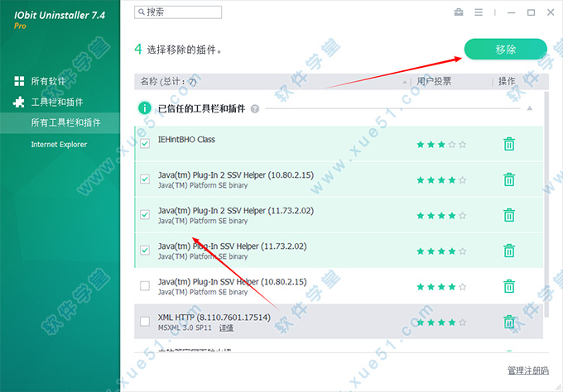Click the green 移除 button
Screen dimensions: 563x392
click(x=505, y=50)
